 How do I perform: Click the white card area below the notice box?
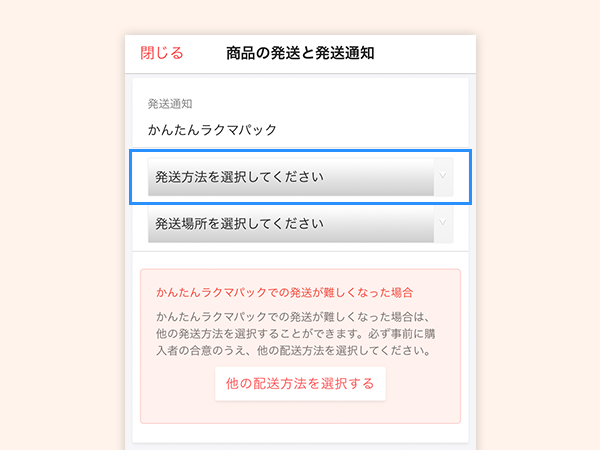coord(300,433)
